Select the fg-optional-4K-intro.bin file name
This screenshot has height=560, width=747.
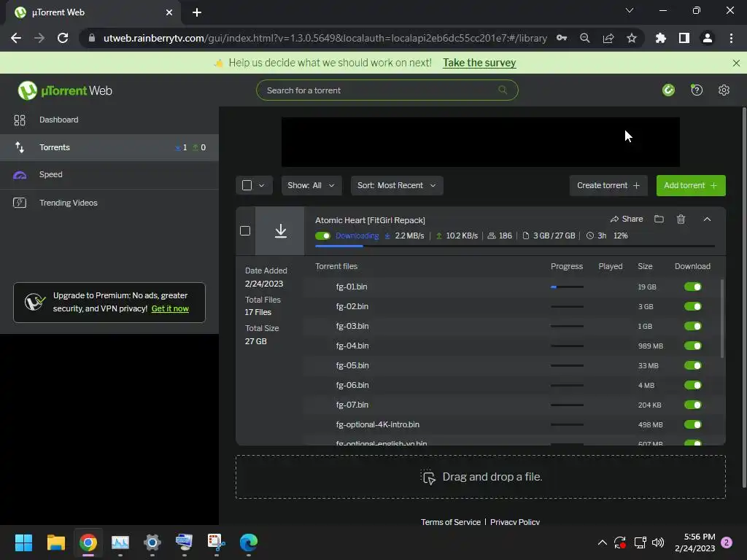point(378,424)
